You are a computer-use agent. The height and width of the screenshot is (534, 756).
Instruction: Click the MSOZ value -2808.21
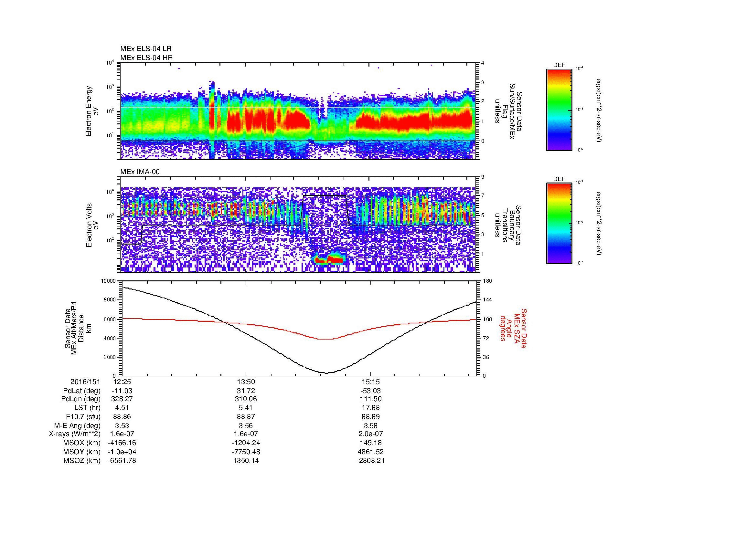click(x=370, y=461)
